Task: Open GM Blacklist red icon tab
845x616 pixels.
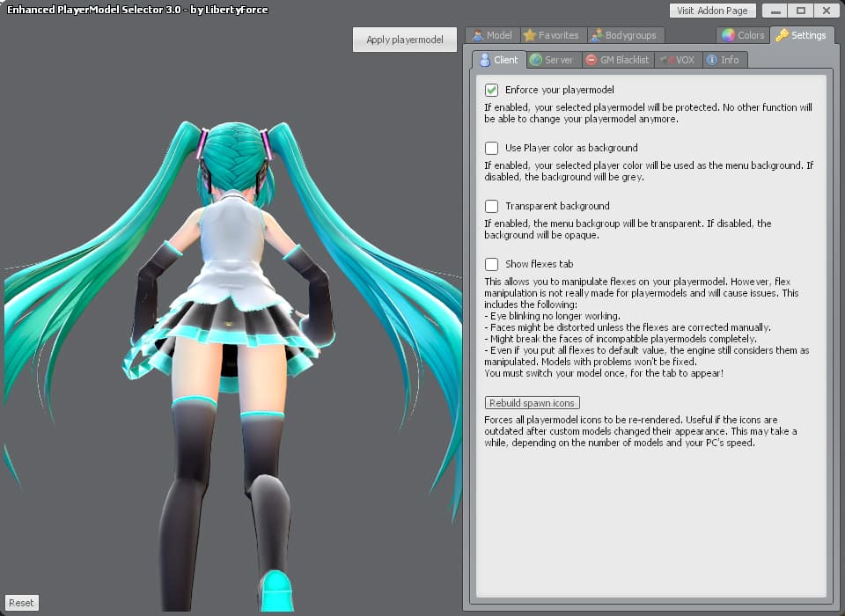Action: (x=591, y=60)
